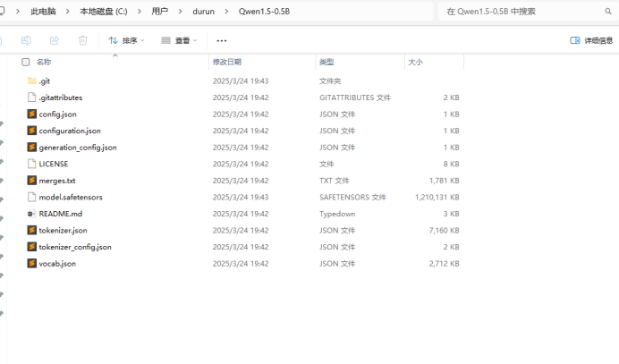The height and width of the screenshot is (364, 619).
Task: Expand chevron after 此电脑 breadcrumb
Action: click(x=68, y=12)
